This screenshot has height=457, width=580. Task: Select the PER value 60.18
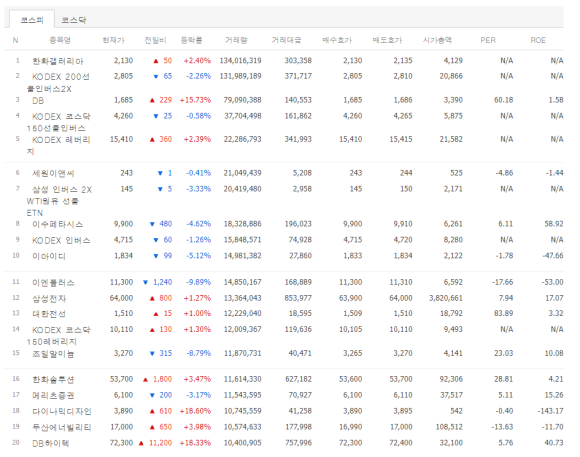pyautogui.click(x=504, y=100)
